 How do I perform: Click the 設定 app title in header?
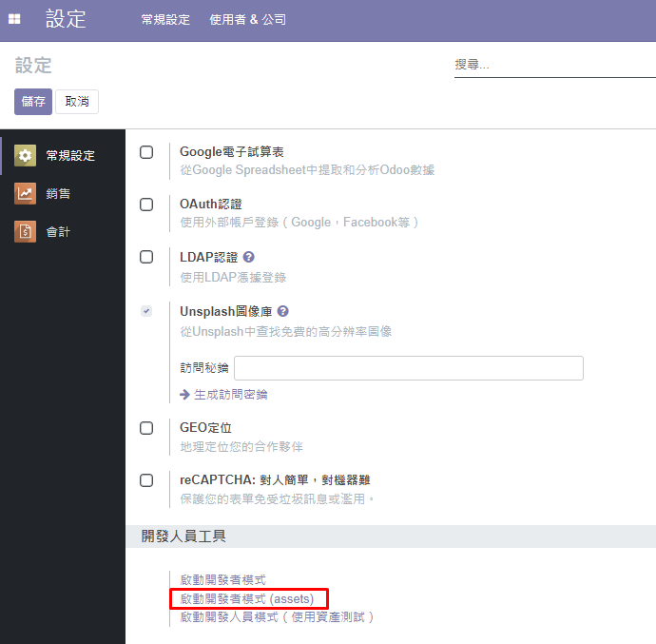(66, 19)
